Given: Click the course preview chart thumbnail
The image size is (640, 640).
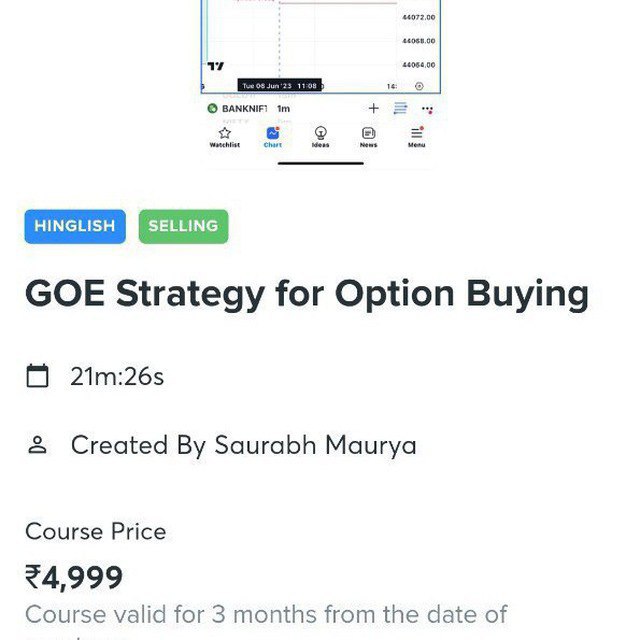Looking at the screenshot, I should [321, 47].
